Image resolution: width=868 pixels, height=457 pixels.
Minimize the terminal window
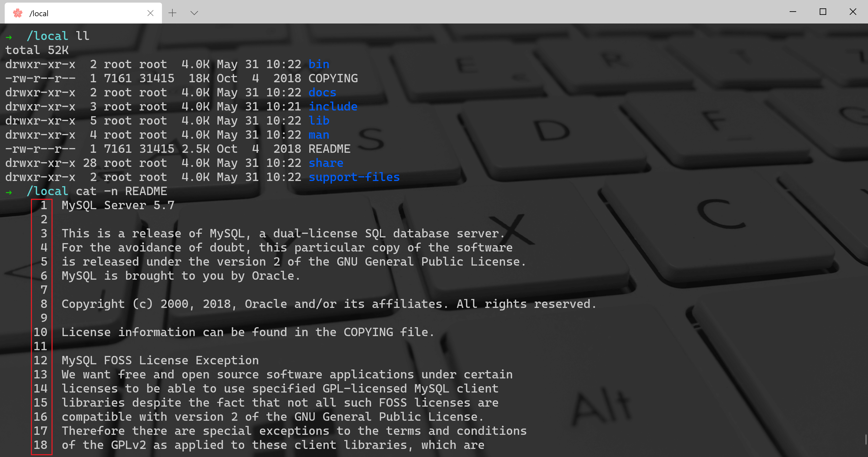pos(793,12)
